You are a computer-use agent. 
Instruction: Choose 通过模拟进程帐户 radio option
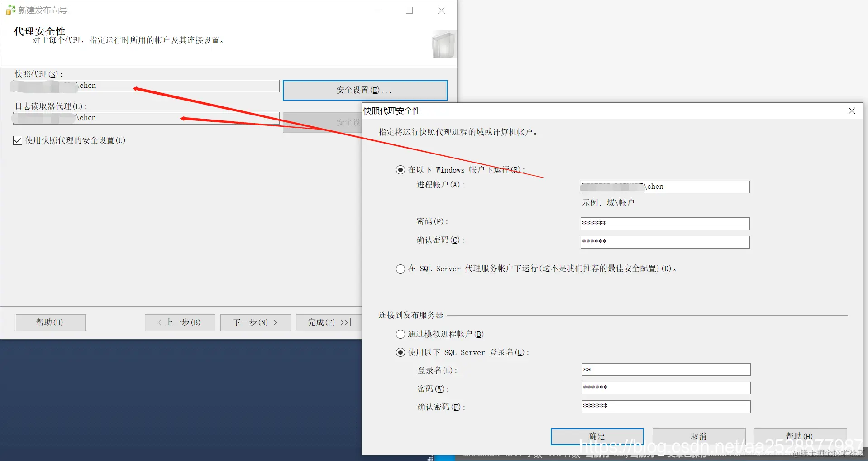pyautogui.click(x=401, y=334)
